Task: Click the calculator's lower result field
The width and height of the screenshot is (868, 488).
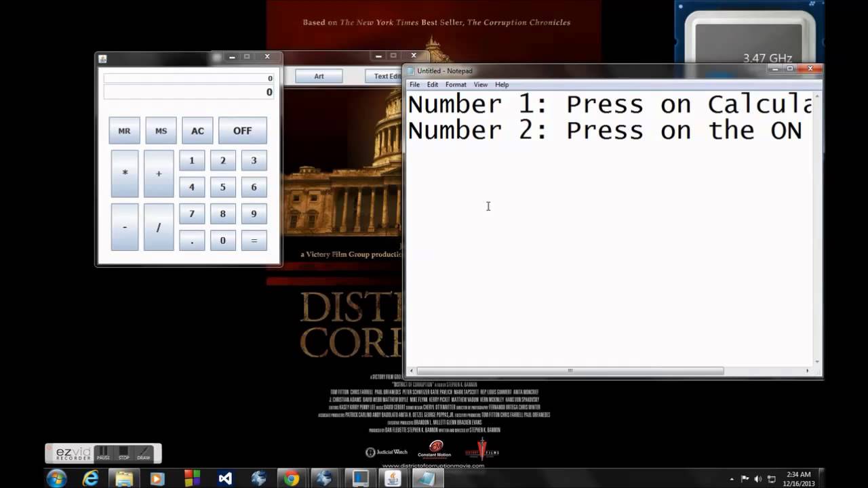Action: [189, 92]
